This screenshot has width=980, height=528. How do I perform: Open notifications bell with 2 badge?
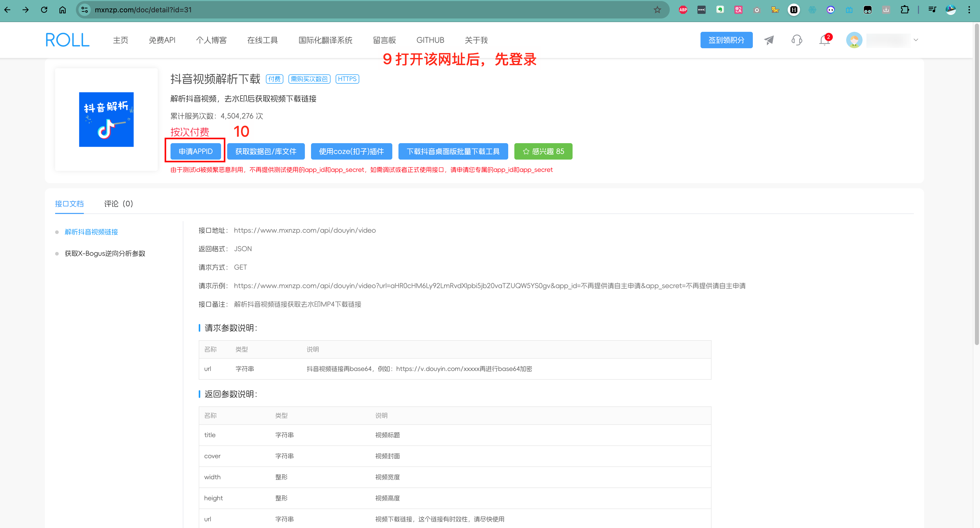coord(824,40)
